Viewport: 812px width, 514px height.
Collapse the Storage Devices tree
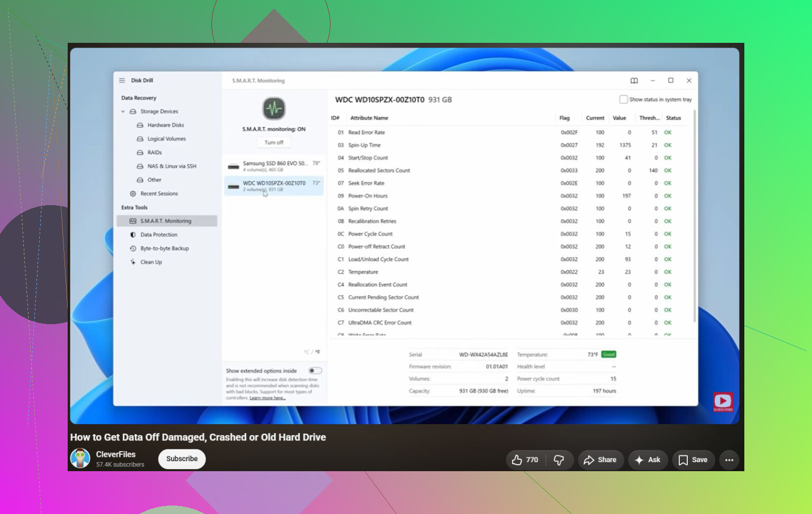pyautogui.click(x=123, y=112)
